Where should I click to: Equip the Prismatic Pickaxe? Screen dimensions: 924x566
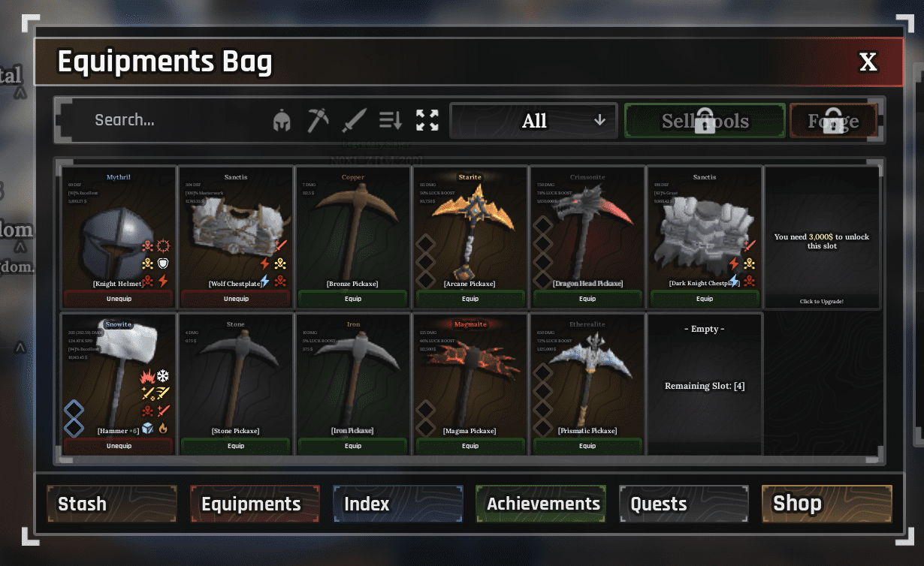click(587, 446)
